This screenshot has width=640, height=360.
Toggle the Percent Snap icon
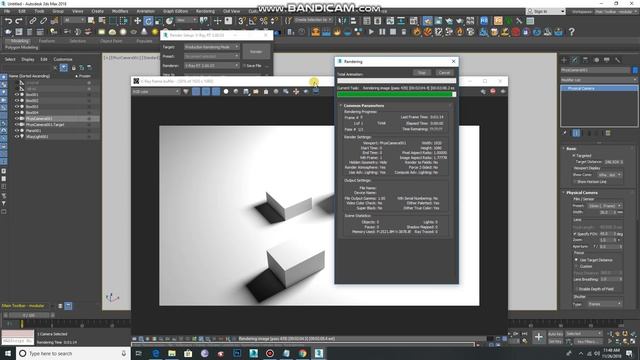[264, 21]
